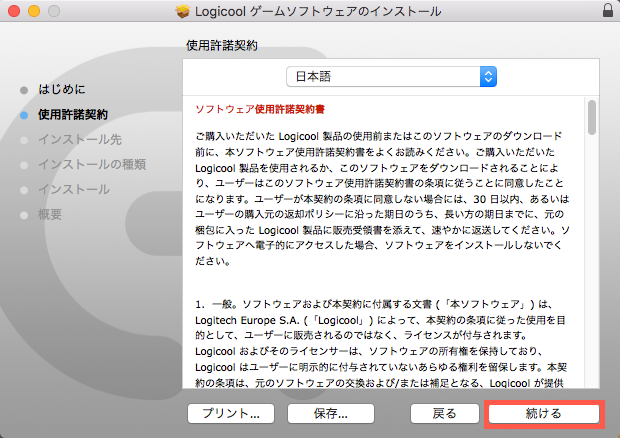The width and height of the screenshot is (620, 438).
Task: Click the Logitech Europe S.A. text line
Action: coord(380,320)
